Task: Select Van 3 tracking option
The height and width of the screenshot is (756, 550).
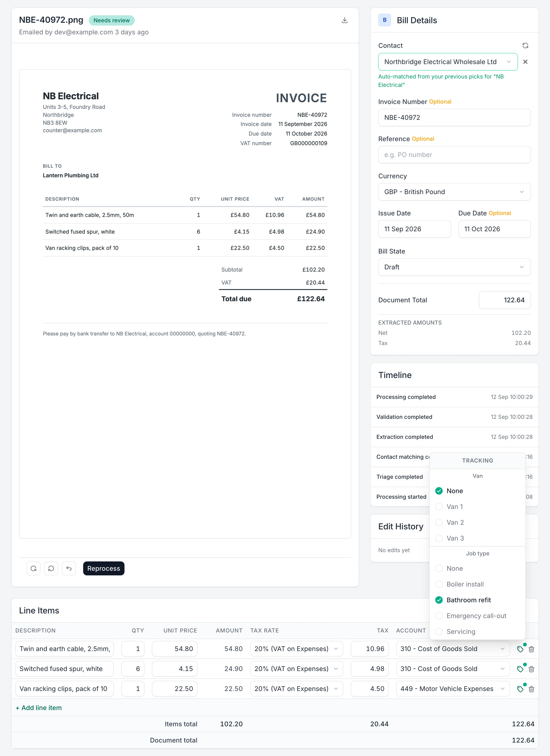Action: (477, 538)
